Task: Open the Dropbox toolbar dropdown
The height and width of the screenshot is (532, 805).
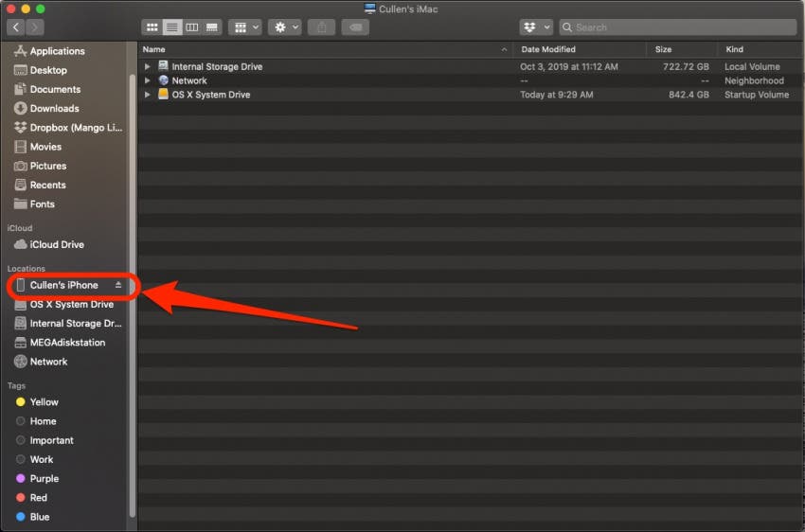Action: pyautogui.click(x=536, y=27)
